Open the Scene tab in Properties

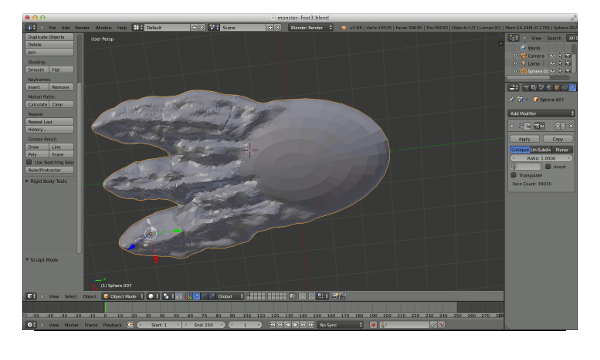coord(541,88)
